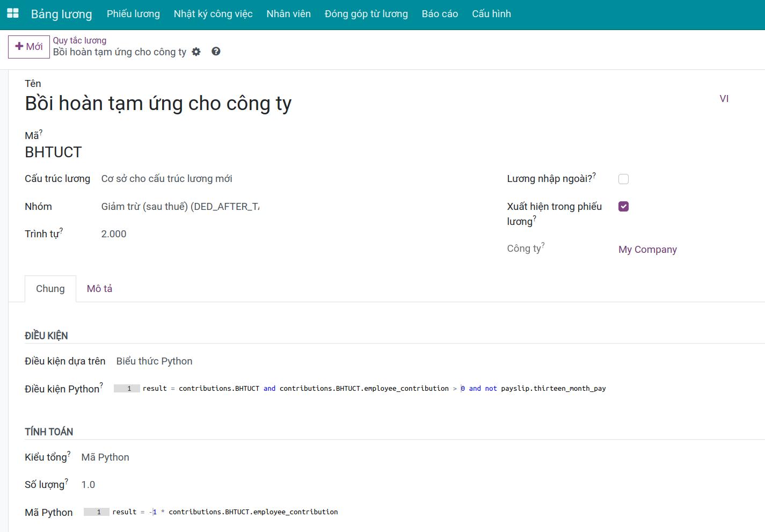Open the Công ty field My Company

(647, 250)
